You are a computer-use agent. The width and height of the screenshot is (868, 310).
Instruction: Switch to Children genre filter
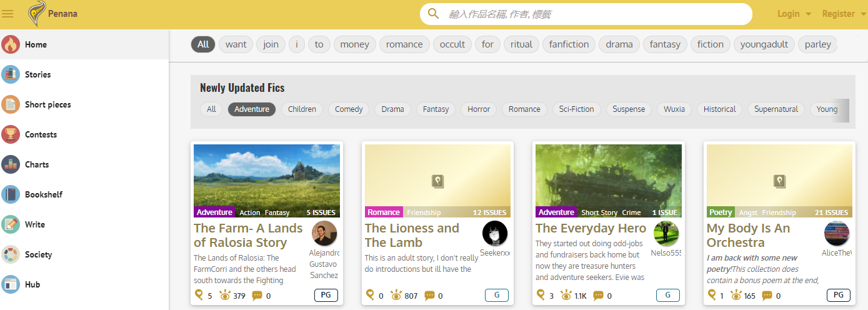tap(302, 109)
